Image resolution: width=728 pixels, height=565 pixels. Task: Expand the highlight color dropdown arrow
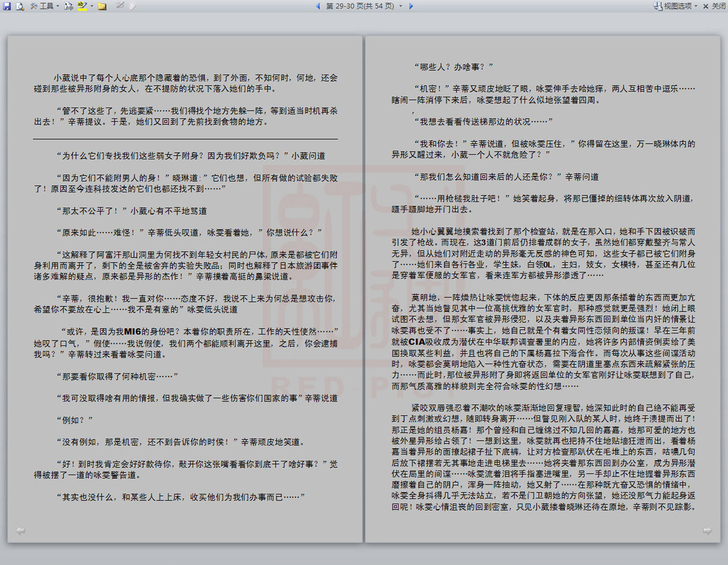(x=92, y=6)
